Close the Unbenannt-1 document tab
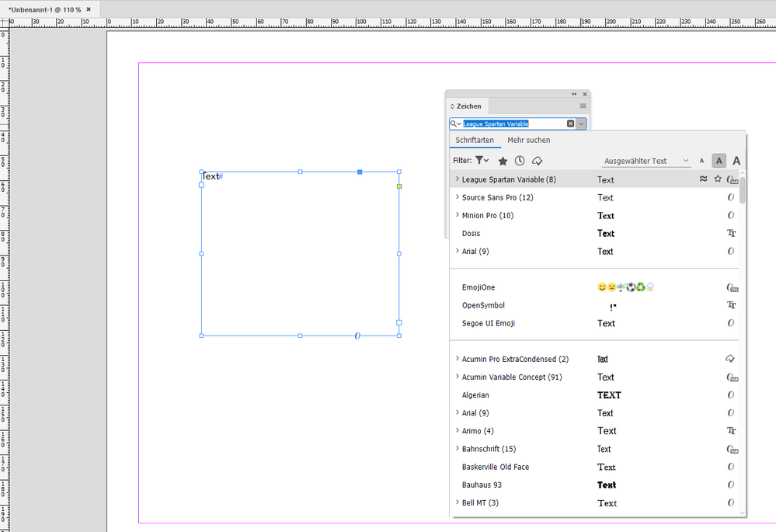 [89, 9]
